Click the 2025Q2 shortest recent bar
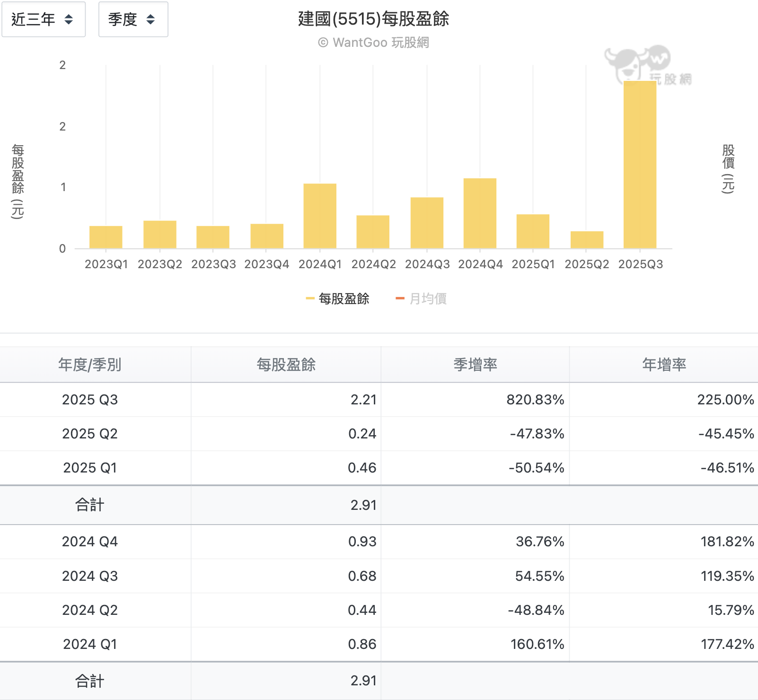 pyautogui.click(x=587, y=240)
